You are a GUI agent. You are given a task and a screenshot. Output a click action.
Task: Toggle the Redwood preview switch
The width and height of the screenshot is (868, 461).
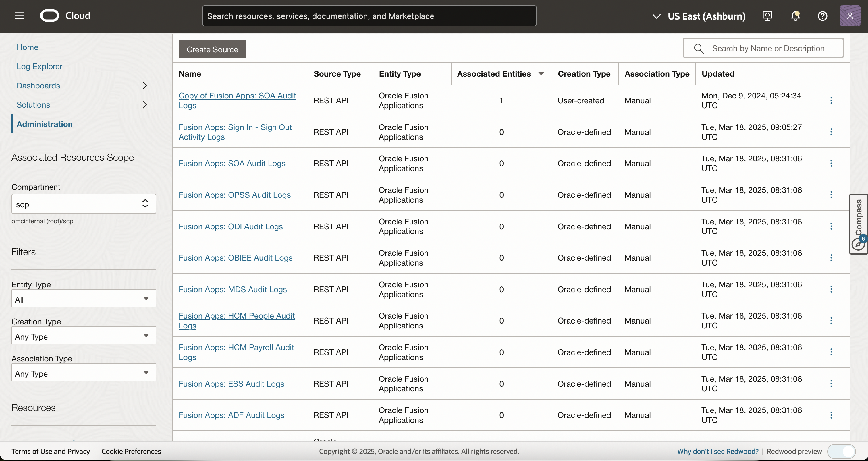pyautogui.click(x=841, y=451)
